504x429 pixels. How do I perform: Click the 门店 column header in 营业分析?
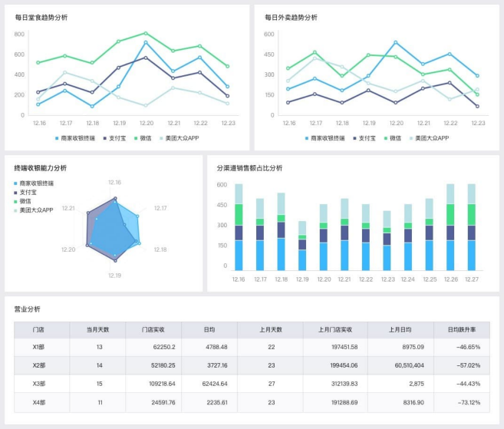coord(38,329)
